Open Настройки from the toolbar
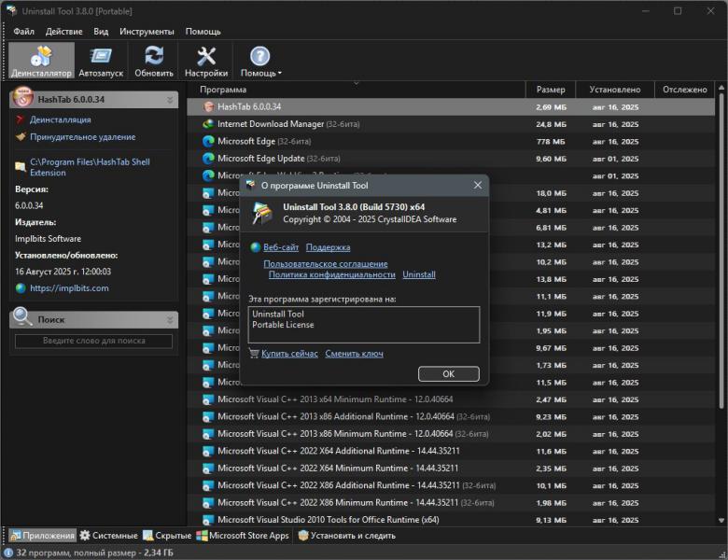 click(206, 58)
